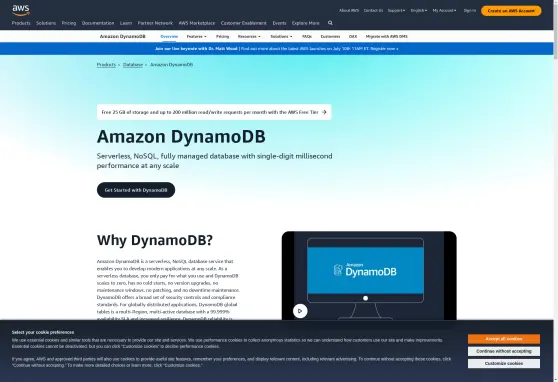Open the Pricing tab in DynamoDB subnav

(x=222, y=36)
